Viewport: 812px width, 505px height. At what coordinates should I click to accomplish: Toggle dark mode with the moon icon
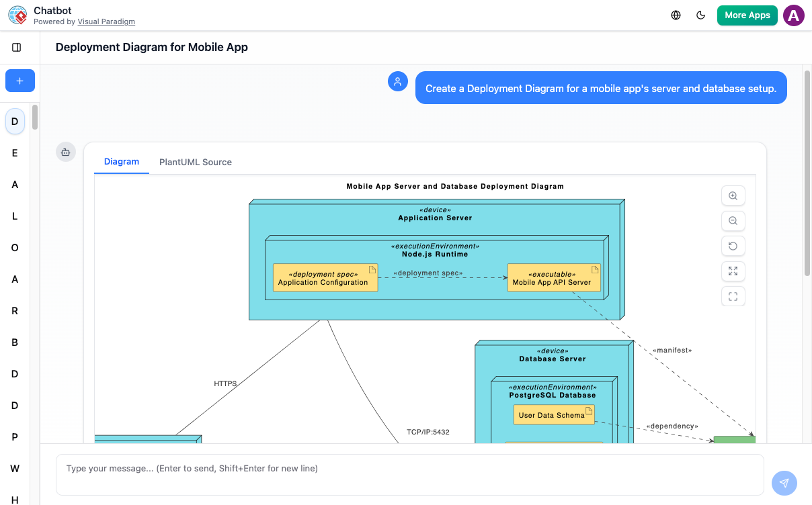click(701, 15)
